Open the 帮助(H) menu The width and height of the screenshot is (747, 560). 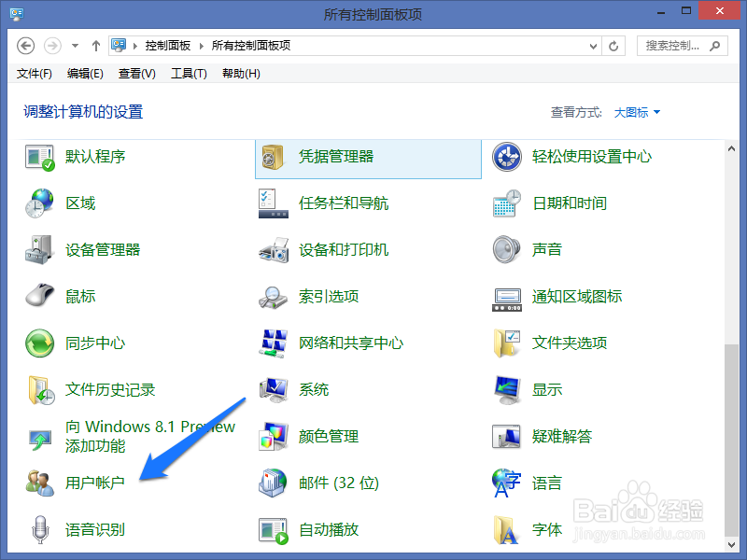tap(241, 74)
